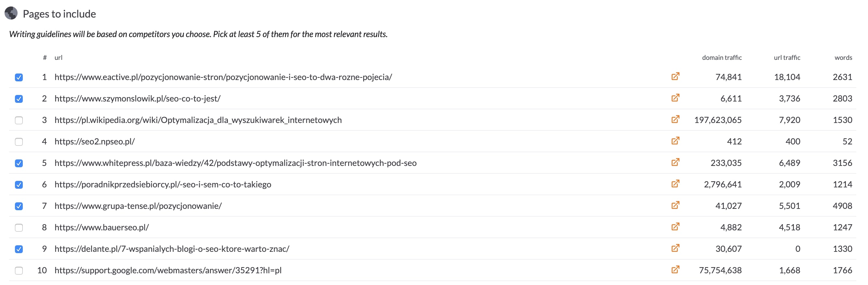868x285 pixels.
Task: Include the bauerseo.pl page checkbox
Action: click(x=19, y=228)
